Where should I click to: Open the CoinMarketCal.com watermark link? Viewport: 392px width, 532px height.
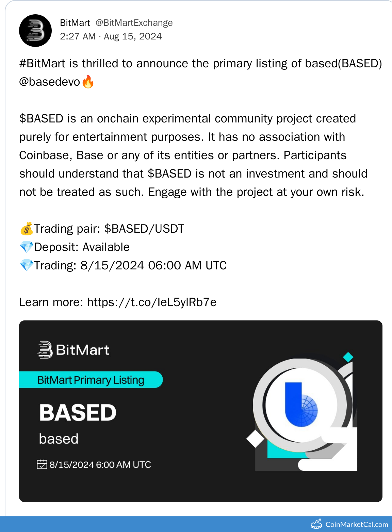356,525
